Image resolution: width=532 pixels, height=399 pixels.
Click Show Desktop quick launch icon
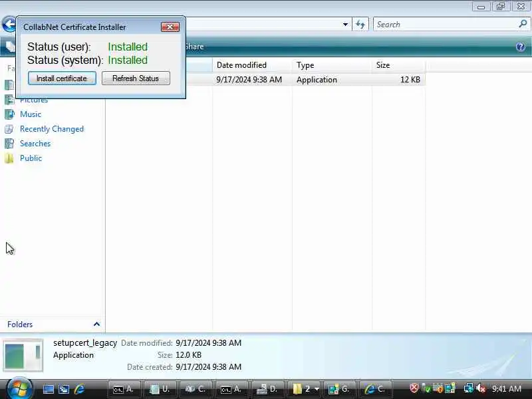pos(48,389)
